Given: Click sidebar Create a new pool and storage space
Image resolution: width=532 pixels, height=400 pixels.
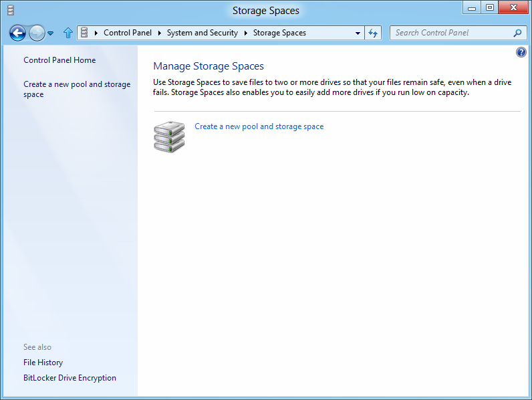Looking at the screenshot, I should pyautogui.click(x=77, y=90).
